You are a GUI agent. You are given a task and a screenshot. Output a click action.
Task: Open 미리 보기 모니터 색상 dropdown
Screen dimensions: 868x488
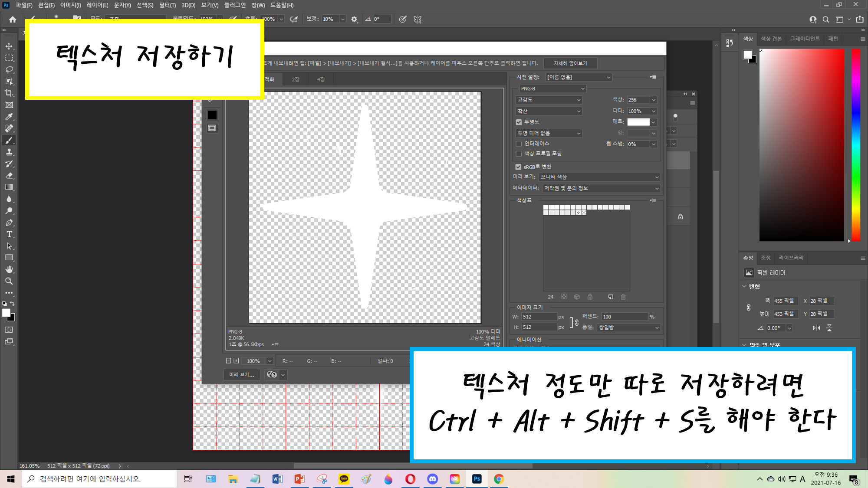tap(599, 177)
